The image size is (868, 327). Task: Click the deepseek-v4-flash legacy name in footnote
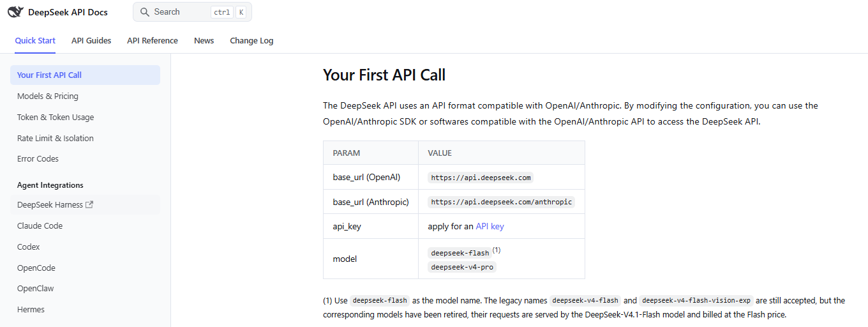[x=585, y=300]
